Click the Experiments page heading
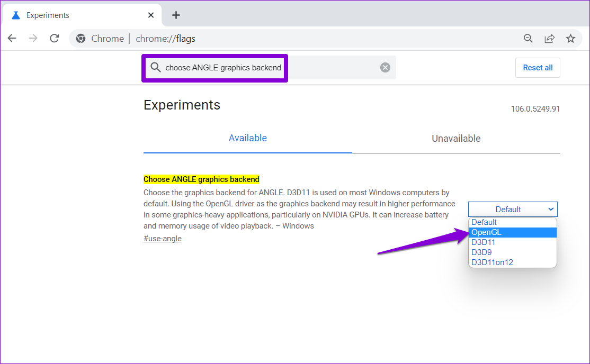The width and height of the screenshot is (590, 364). pos(182,105)
